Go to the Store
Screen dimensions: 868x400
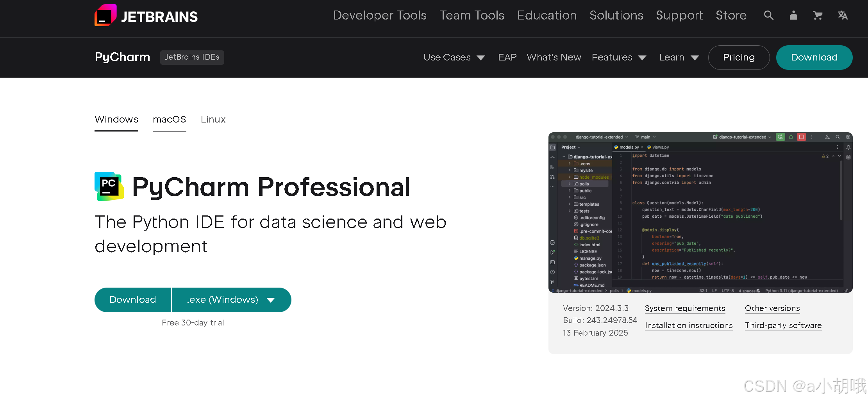click(x=731, y=15)
